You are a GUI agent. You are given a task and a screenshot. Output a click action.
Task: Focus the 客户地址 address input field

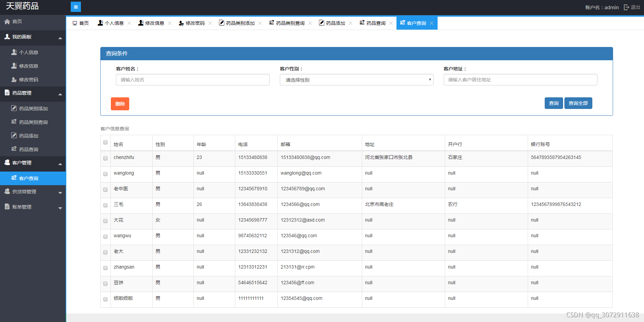coord(520,80)
